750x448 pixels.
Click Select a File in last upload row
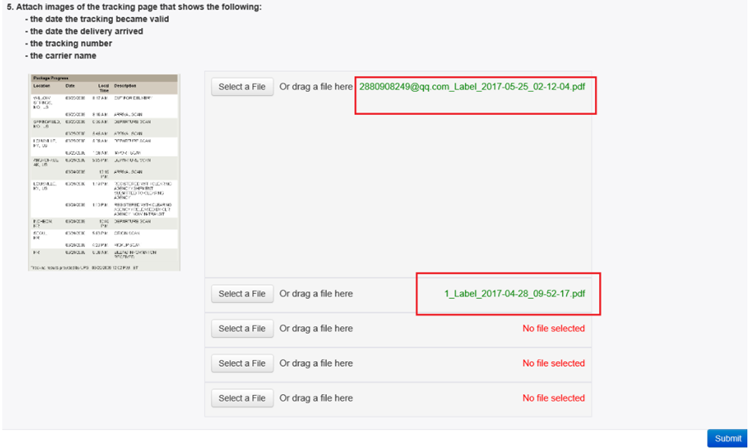click(242, 398)
